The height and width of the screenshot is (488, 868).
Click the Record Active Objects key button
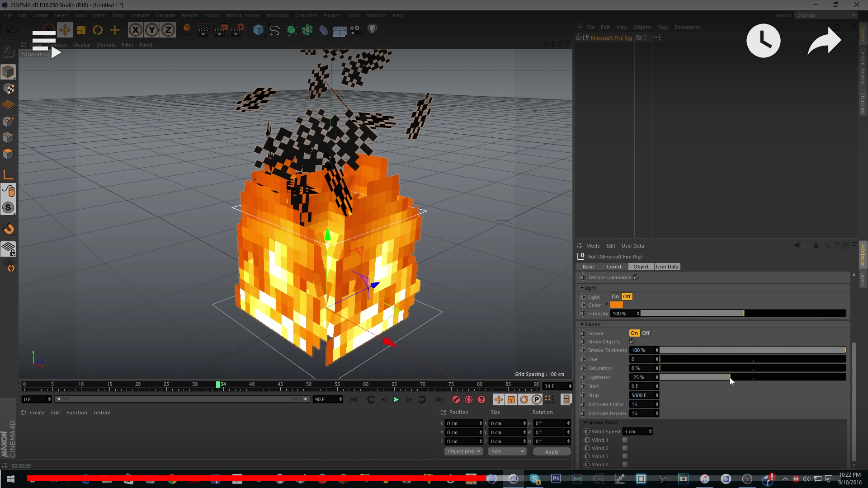pyautogui.click(x=456, y=399)
